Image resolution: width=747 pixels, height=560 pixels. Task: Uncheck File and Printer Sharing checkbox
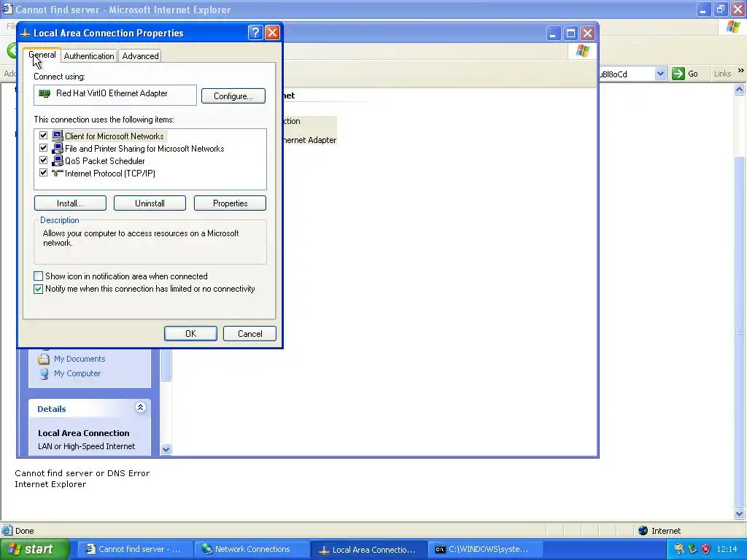43,148
